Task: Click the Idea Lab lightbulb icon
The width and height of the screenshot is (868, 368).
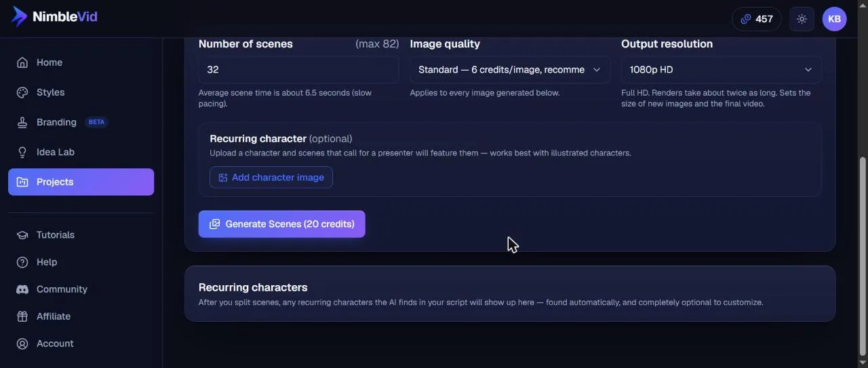Action: tap(22, 152)
